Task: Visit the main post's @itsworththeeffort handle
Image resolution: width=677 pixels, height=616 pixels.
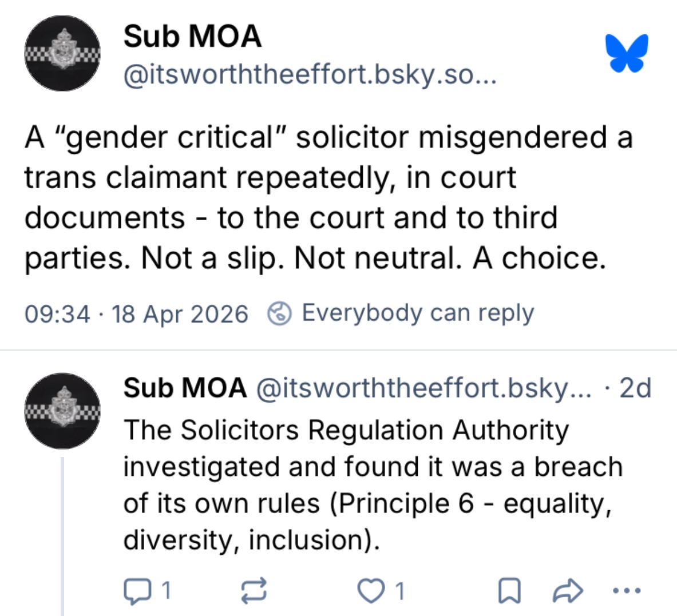Action: 310,75
